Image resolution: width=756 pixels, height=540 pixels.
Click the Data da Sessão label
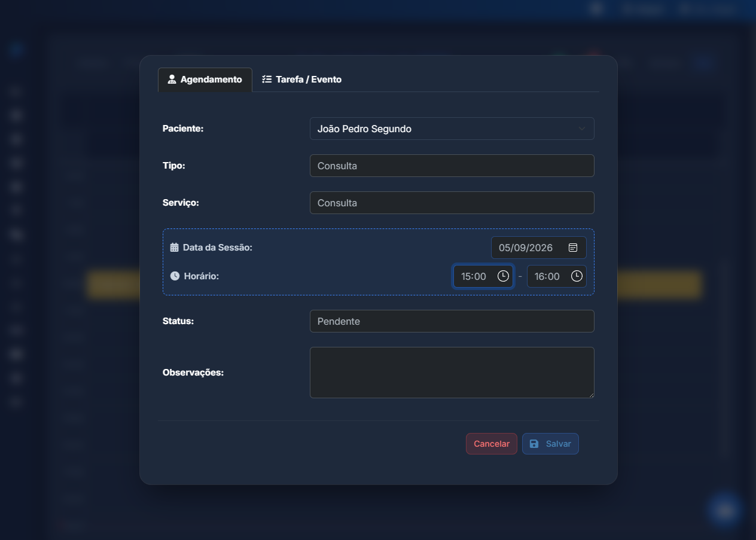(218, 248)
